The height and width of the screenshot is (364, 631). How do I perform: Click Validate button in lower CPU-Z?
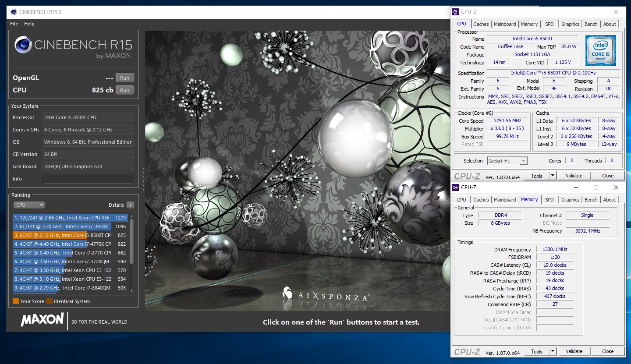click(574, 351)
